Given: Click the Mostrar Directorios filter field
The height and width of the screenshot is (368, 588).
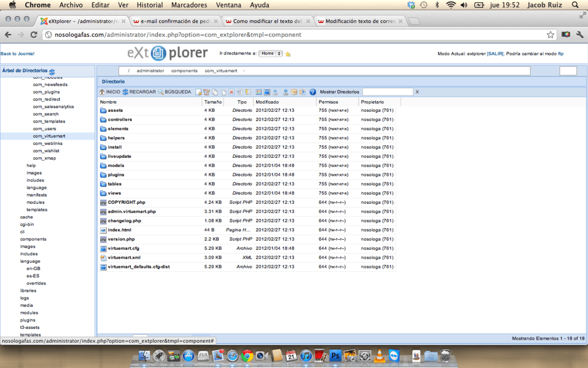Looking at the screenshot, I should point(388,92).
